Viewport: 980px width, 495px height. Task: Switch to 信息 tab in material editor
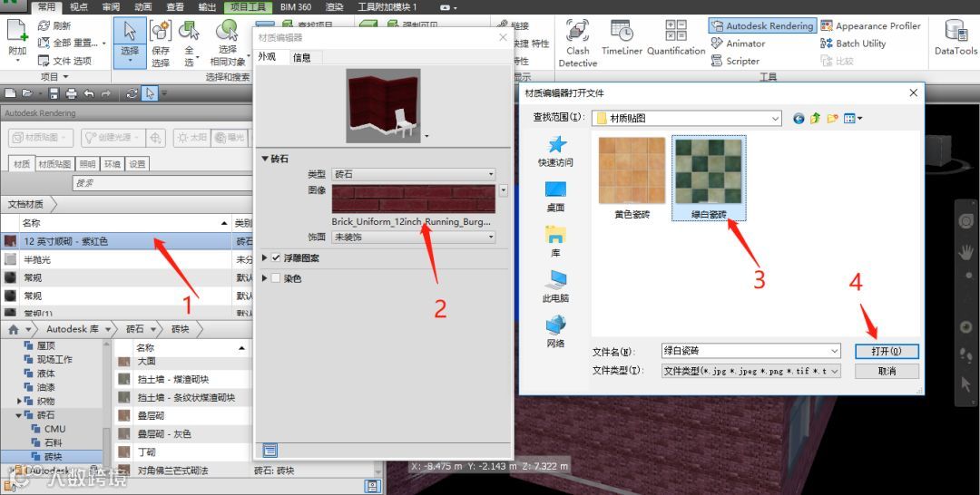302,57
